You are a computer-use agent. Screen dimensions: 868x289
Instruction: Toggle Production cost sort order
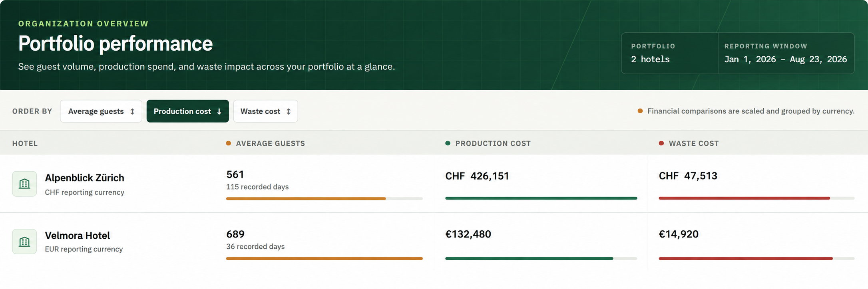click(x=187, y=111)
